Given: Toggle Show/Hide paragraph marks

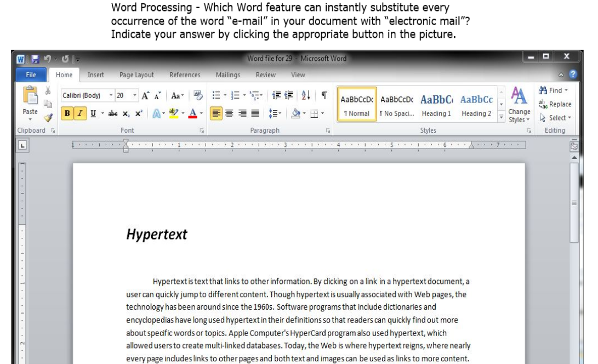Looking at the screenshot, I should coord(324,95).
